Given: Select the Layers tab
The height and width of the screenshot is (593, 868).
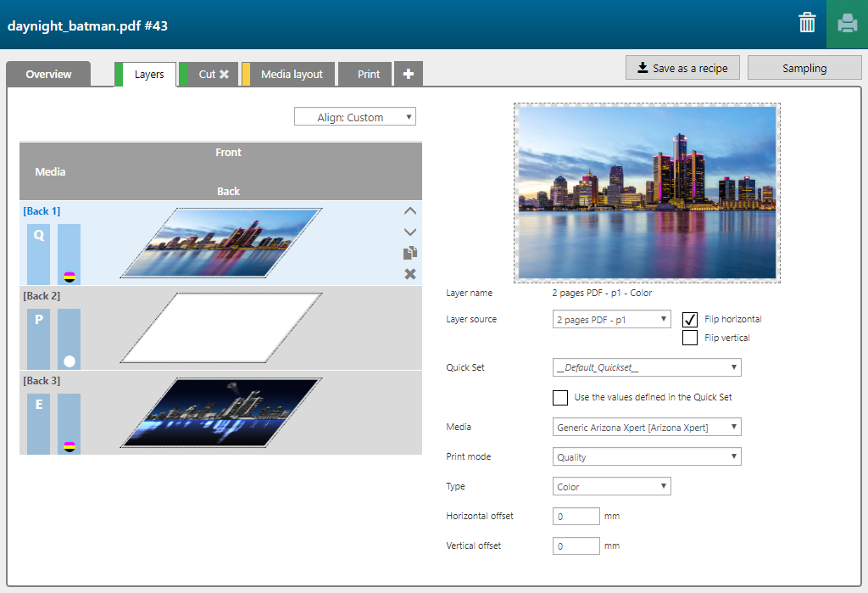Looking at the screenshot, I should point(146,75).
